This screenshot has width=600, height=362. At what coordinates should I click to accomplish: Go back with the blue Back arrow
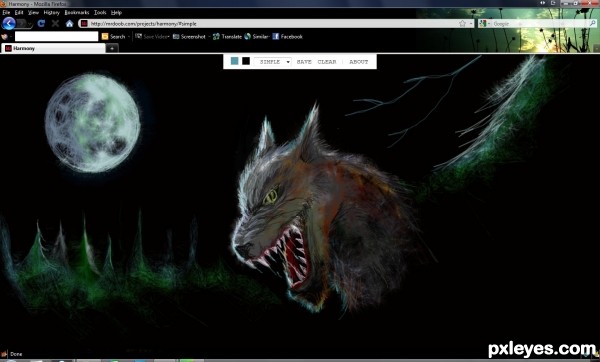(x=8, y=23)
